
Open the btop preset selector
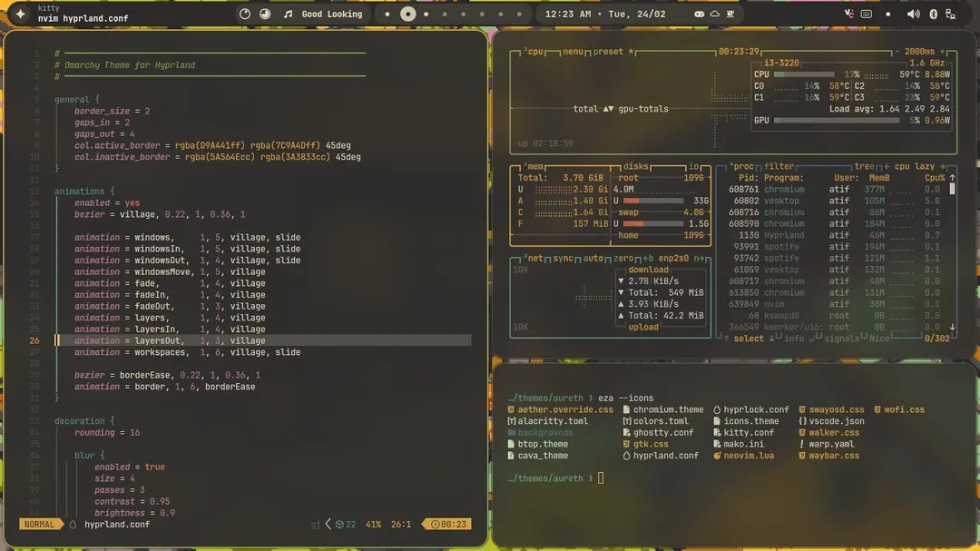click(x=606, y=52)
